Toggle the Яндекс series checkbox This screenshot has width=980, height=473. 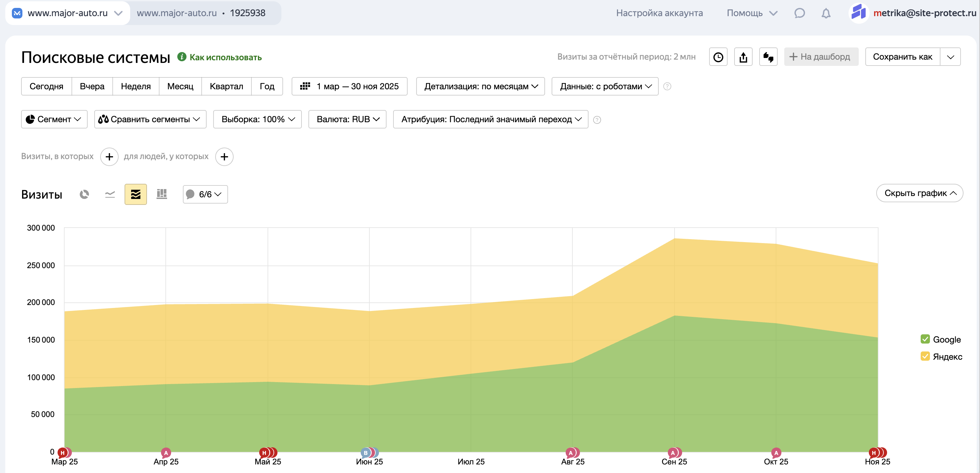click(x=925, y=356)
